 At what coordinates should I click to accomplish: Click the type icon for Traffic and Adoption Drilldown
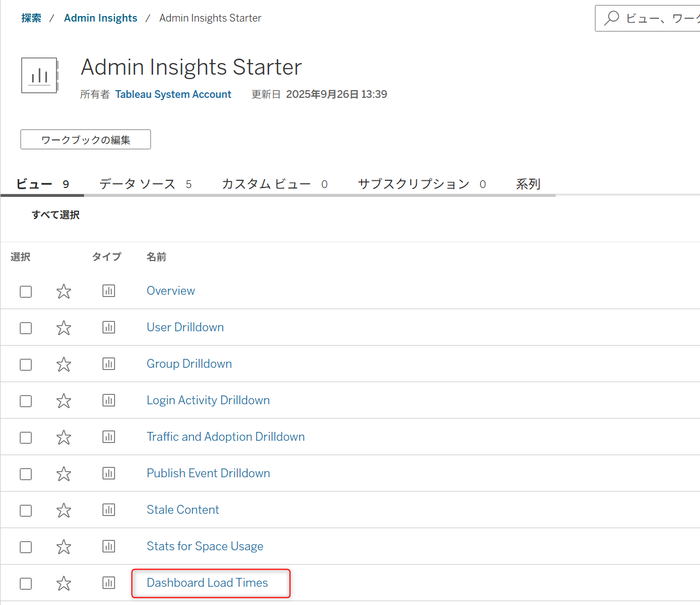109,437
